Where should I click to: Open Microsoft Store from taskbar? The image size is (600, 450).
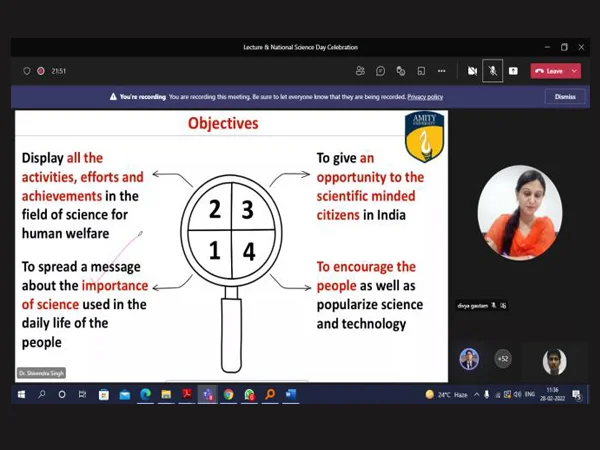point(104,394)
